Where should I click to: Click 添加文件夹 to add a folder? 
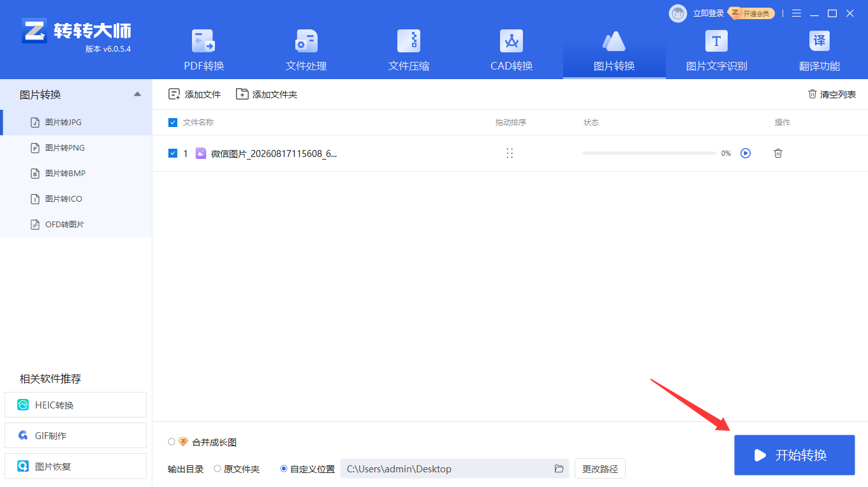click(267, 94)
